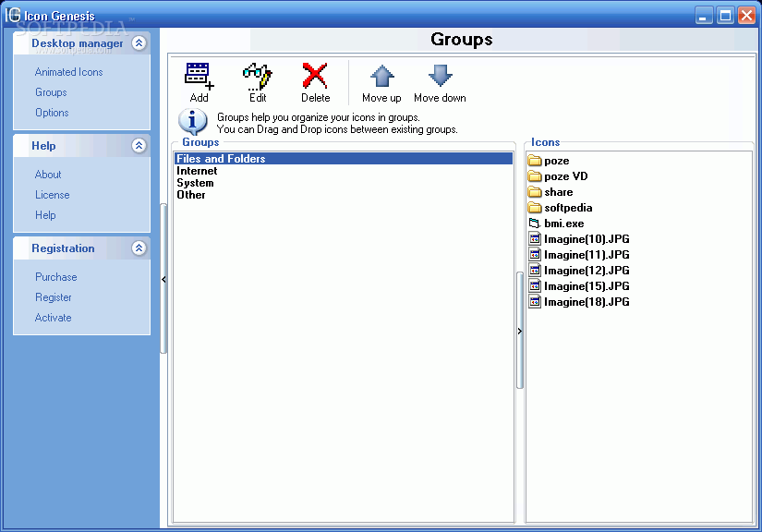Click the Icon Genesis title bar logo
The width and height of the screenshot is (762, 532).
tap(13, 15)
